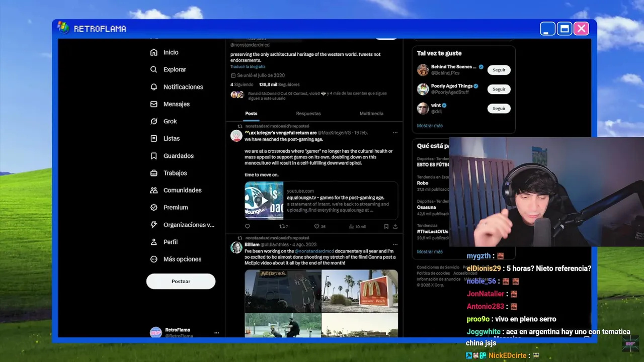Click the RetroFlama logo in the title bar
This screenshot has height=362, width=644.
coord(63,28)
